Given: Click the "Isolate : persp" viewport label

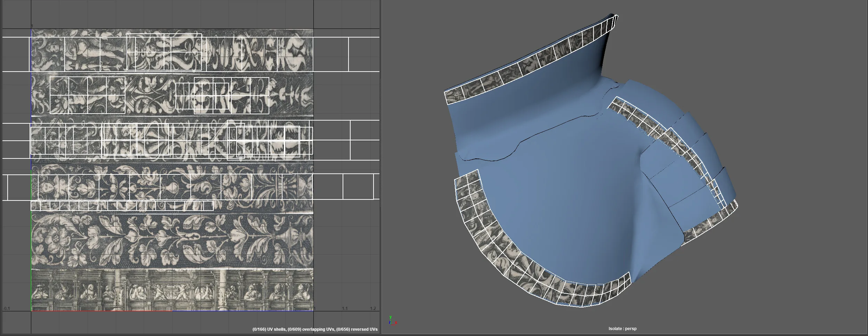Looking at the screenshot, I should [622, 328].
